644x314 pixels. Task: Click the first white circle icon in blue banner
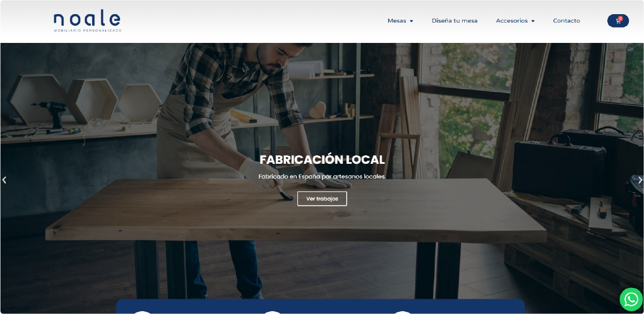142,312
